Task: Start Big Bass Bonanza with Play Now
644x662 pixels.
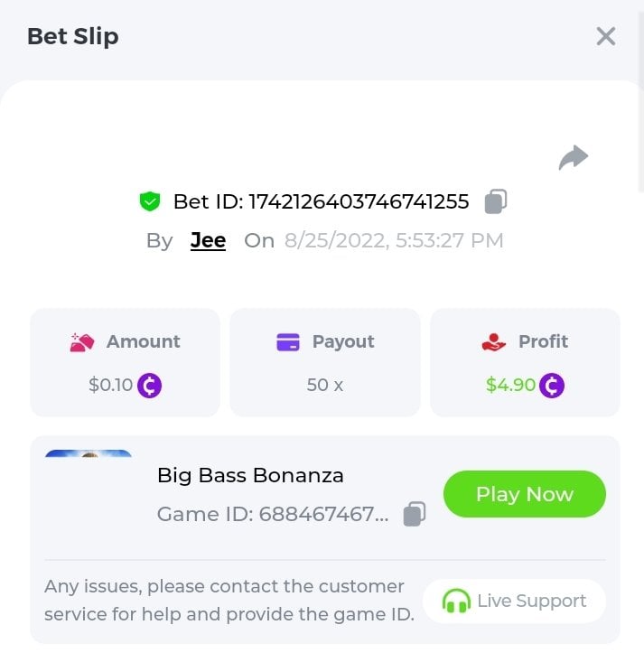Action: pyautogui.click(x=525, y=494)
